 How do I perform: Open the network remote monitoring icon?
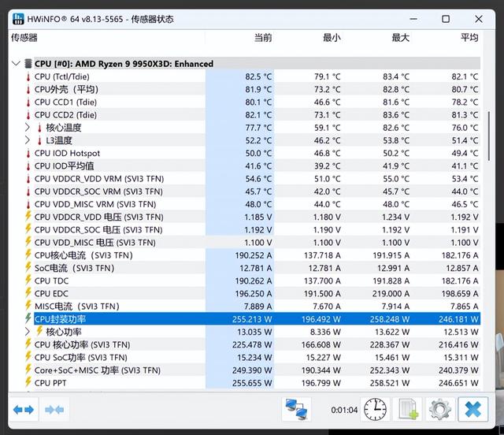click(296, 410)
